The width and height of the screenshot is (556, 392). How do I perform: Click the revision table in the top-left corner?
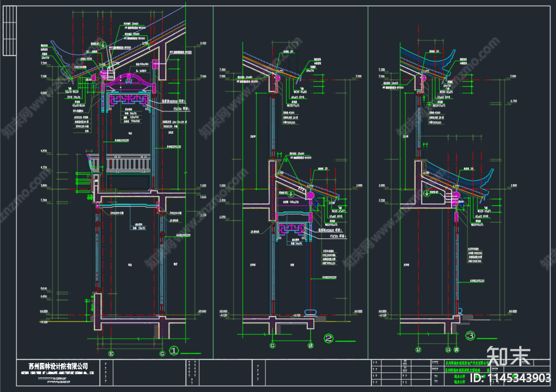click(10, 31)
